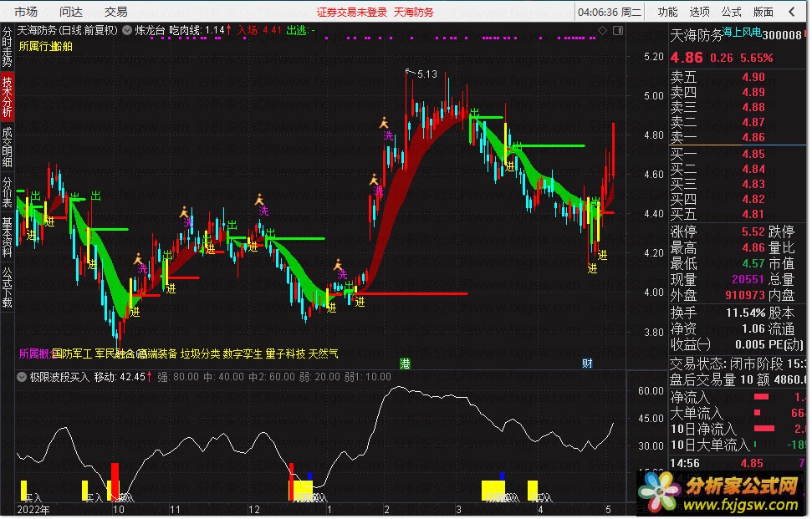Expand the main chart indicator dropdown circle
Image resolution: width=812 pixels, height=519 pixels.
point(127,31)
